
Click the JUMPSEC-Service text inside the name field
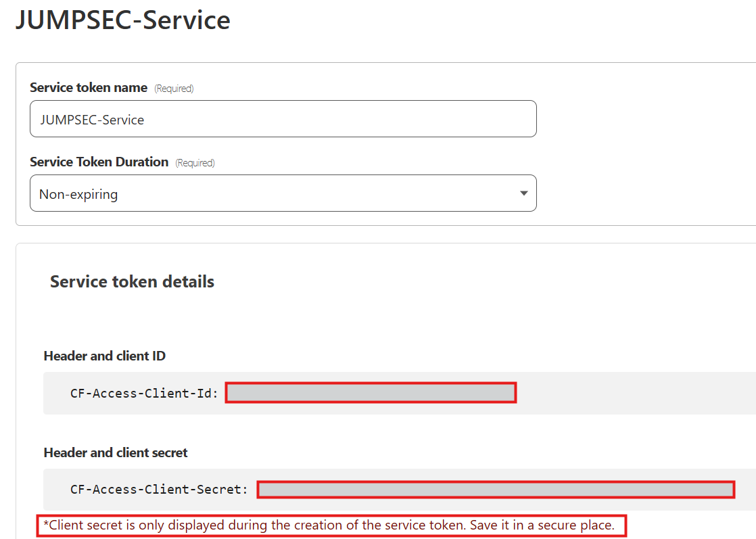pos(92,120)
